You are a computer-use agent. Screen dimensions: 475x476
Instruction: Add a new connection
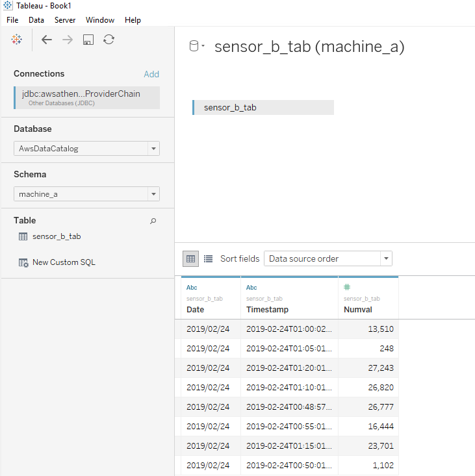click(x=151, y=74)
